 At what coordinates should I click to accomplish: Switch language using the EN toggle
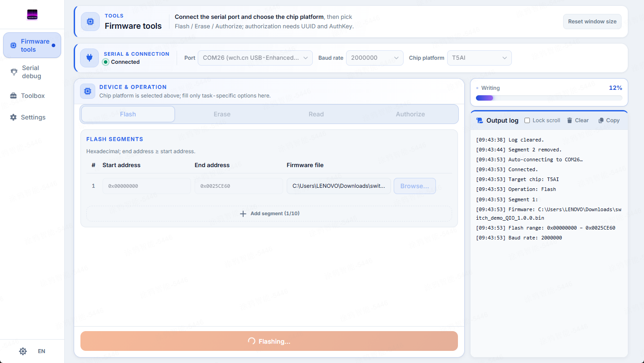click(x=41, y=351)
